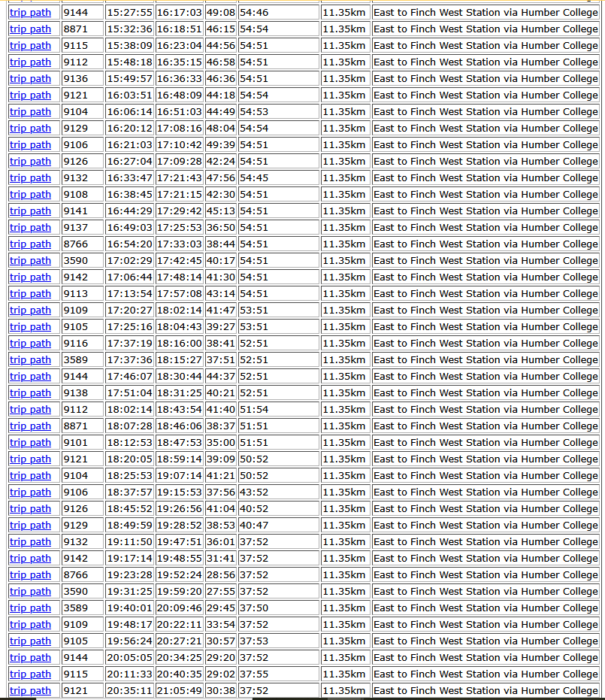
Task: Select the 17:57:08 arrival time cell
Action: 179,294
